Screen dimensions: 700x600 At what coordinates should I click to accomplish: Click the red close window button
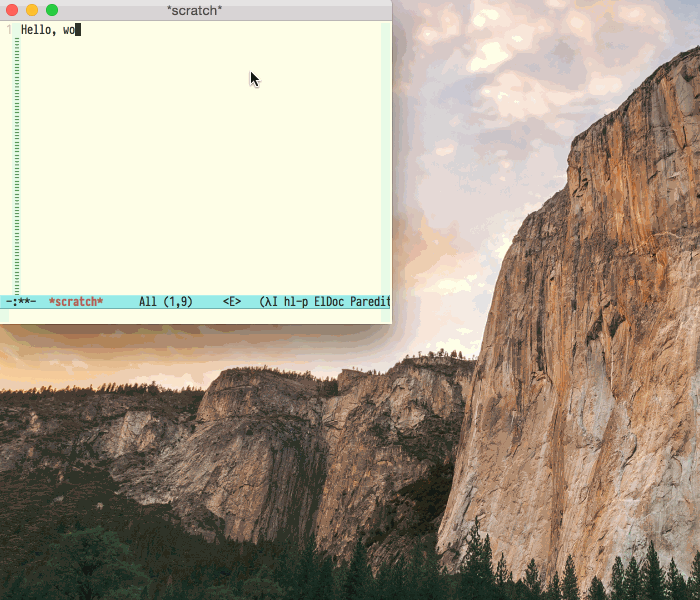click(12, 10)
